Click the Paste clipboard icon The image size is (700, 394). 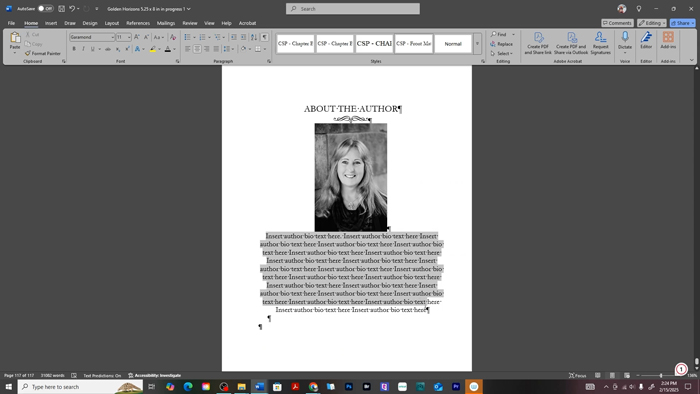[15, 37]
